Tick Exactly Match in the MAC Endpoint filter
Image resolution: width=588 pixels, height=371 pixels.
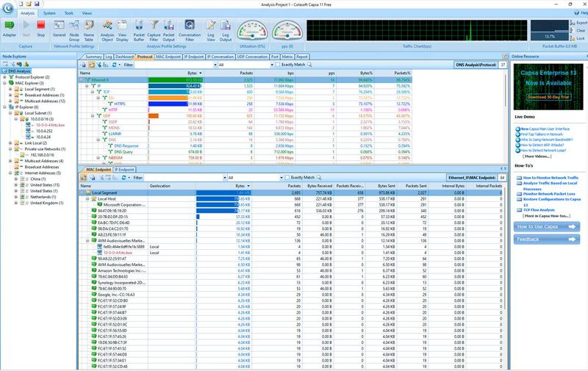pos(286,177)
